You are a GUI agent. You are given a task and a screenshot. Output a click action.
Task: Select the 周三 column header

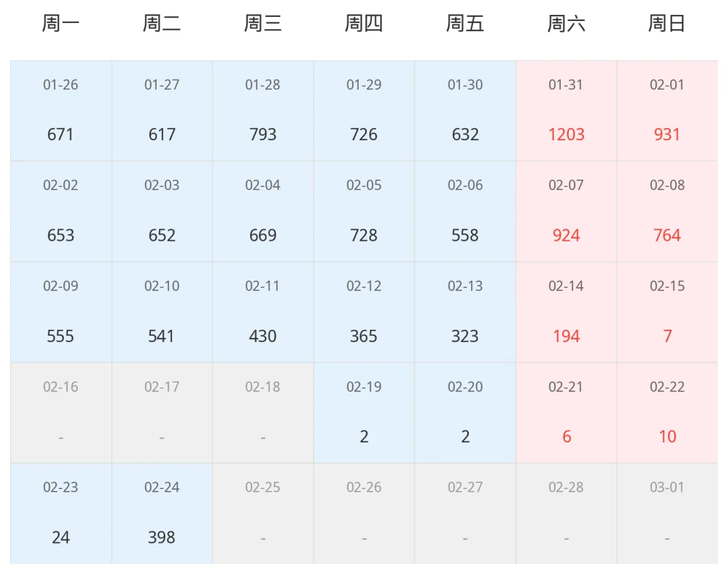click(x=263, y=23)
